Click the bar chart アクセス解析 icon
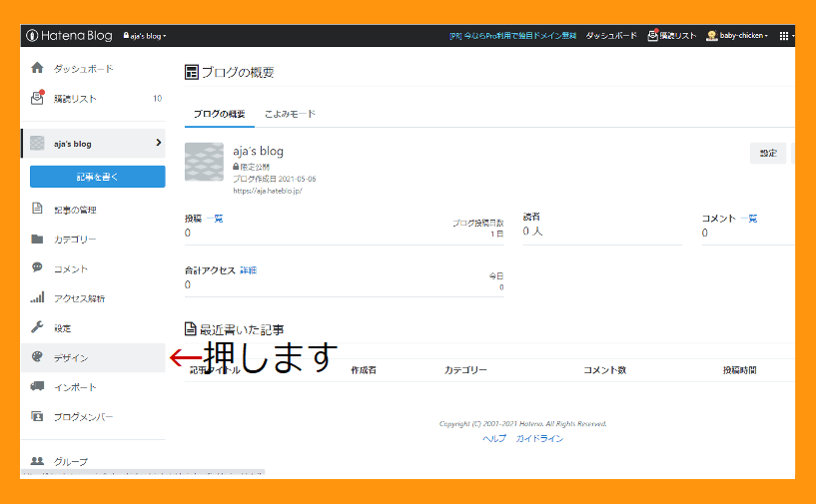Image resolution: width=816 pixels, height=504 pixels. coord(37,297)
